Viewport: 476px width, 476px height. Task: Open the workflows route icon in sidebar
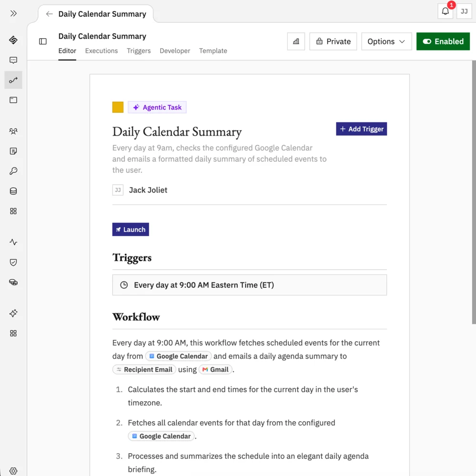click(x=13, y=80)
